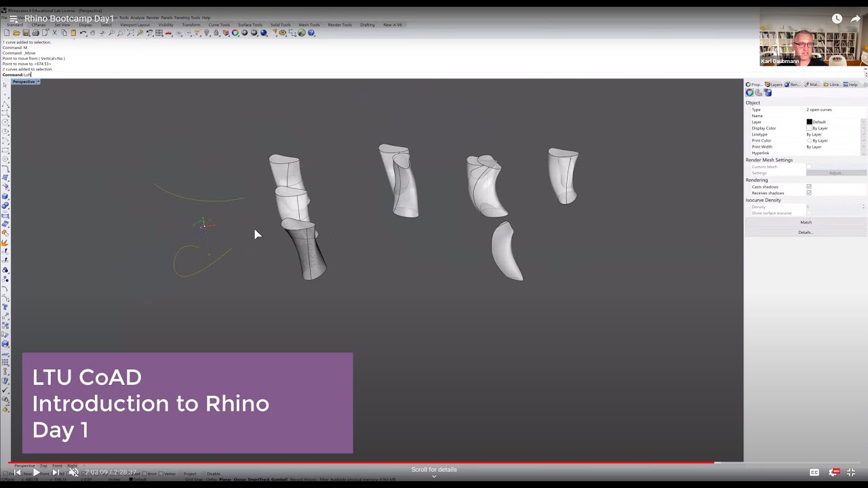Toggle video closed captions
The image size is (868, 488).
[x=814, y=472]
